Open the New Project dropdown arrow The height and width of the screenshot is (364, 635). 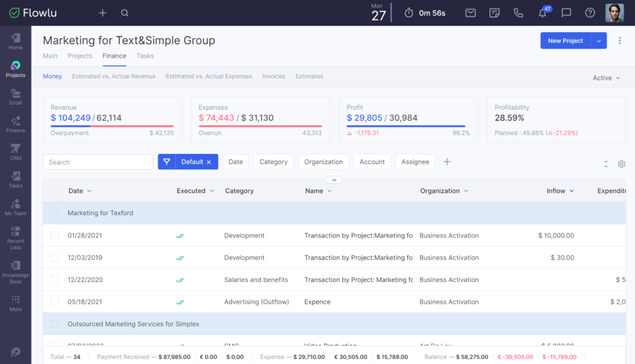599,40
